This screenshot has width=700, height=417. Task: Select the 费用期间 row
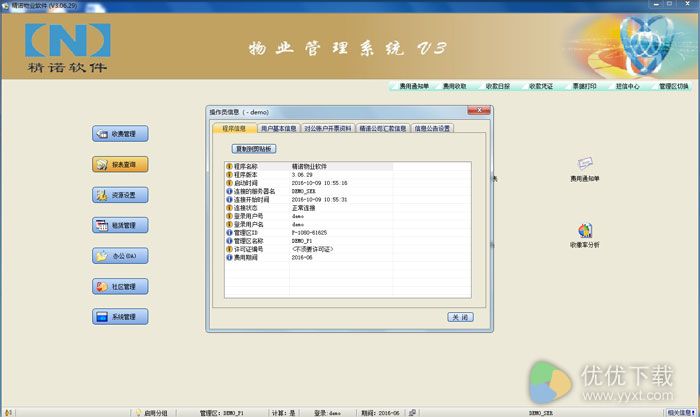347,258
